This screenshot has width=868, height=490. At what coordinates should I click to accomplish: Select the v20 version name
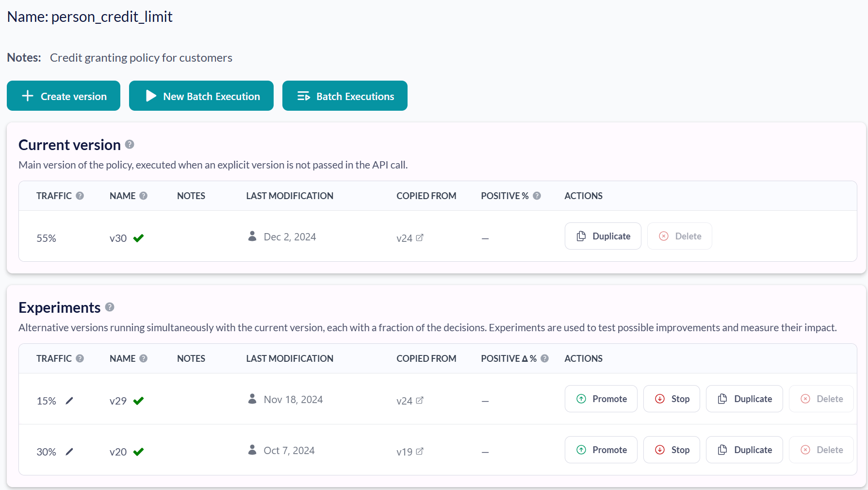point(118,452)
